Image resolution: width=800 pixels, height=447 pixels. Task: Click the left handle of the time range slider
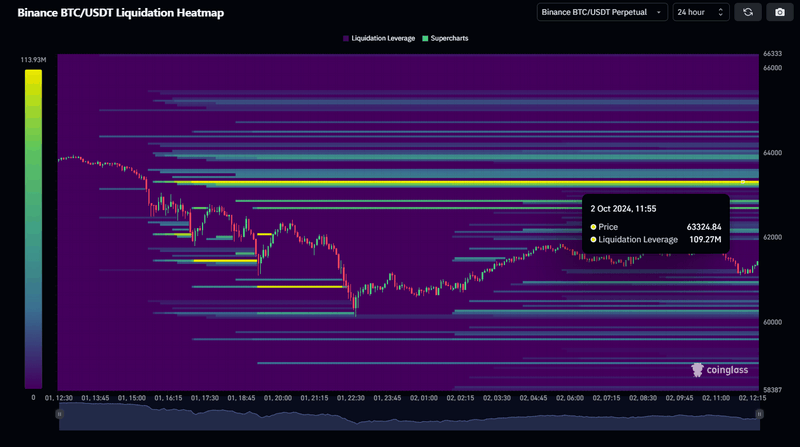coord(60,414)
